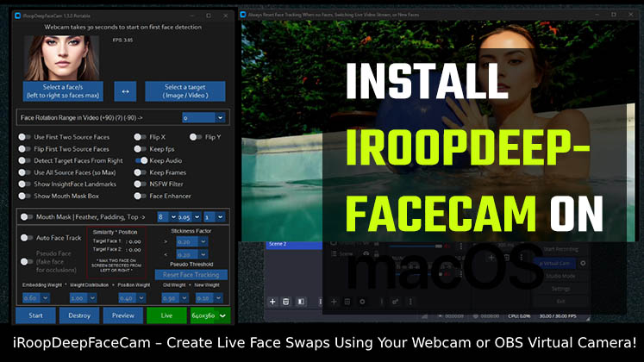644x362 pixels.
Task: Click 'Stickiness Factor' label
Action: point(191,231)
